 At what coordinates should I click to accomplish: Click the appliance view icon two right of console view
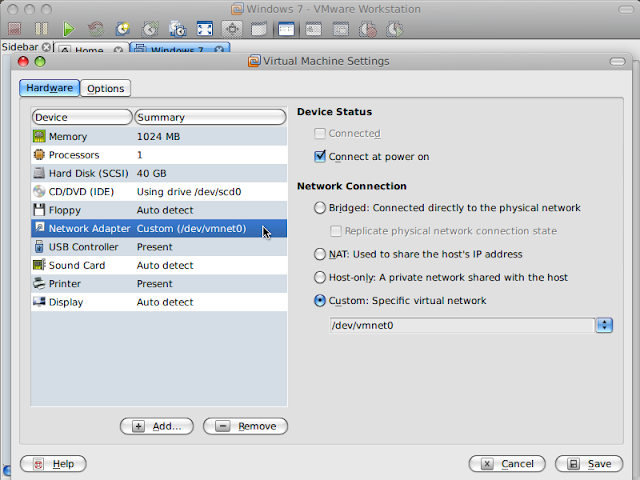point(341,29)
